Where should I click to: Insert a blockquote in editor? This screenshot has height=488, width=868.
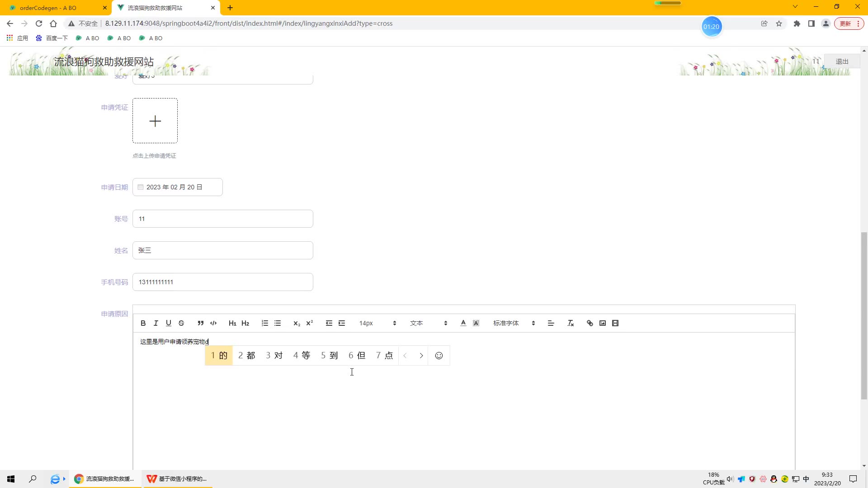[x=201, y=323]
